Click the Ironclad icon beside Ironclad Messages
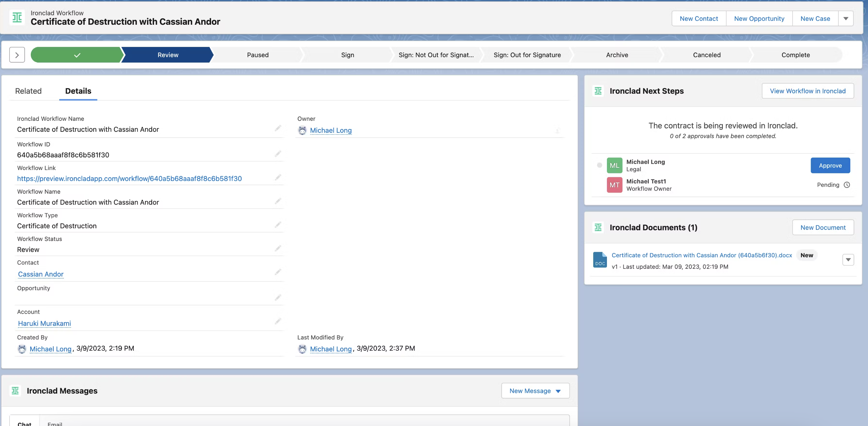Viewport: 868px width, 426px height. click(x=15, y=391)
